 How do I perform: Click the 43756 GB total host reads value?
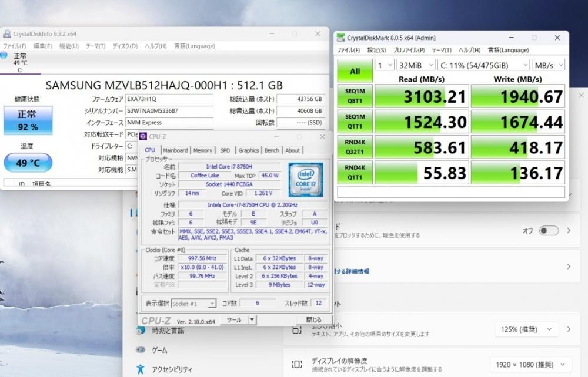click(300, 99)
